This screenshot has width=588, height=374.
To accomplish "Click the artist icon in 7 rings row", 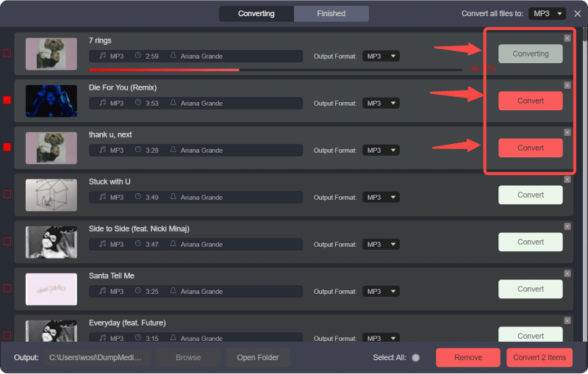I will pos(173,55).
